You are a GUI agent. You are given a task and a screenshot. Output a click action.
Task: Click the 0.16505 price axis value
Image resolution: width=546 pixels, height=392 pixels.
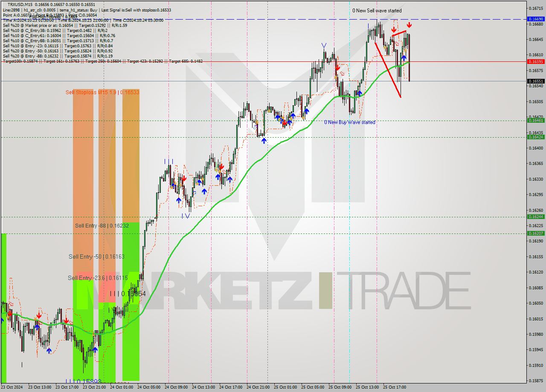coord(536,101)
